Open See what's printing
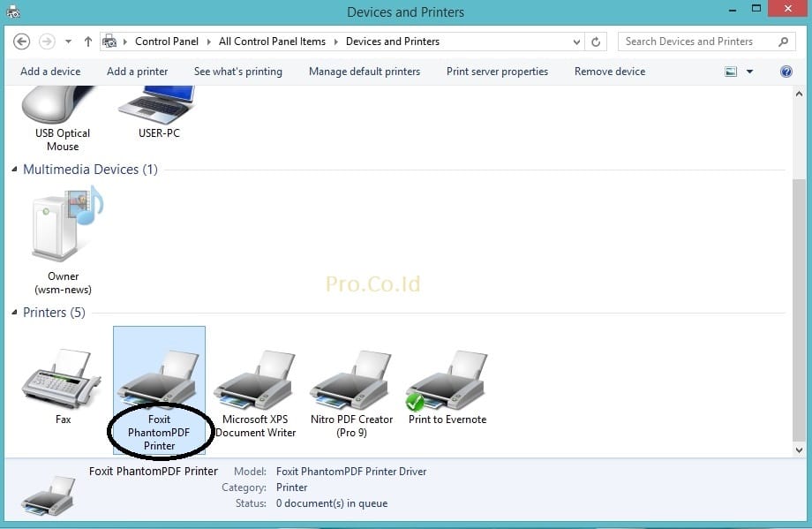 tap(238, 72)
